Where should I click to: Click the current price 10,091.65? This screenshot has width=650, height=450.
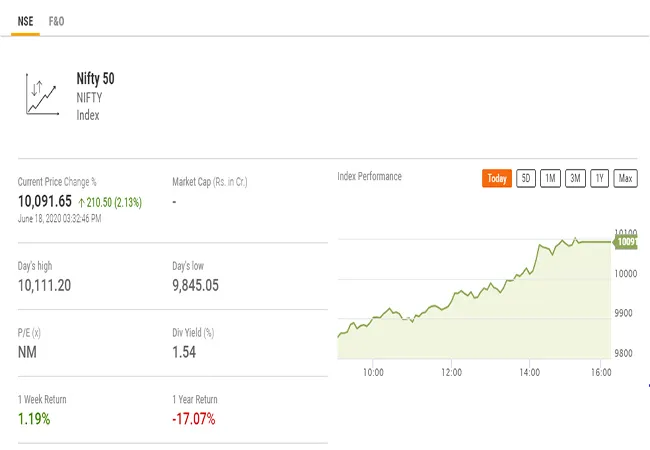tap(45, 201)
